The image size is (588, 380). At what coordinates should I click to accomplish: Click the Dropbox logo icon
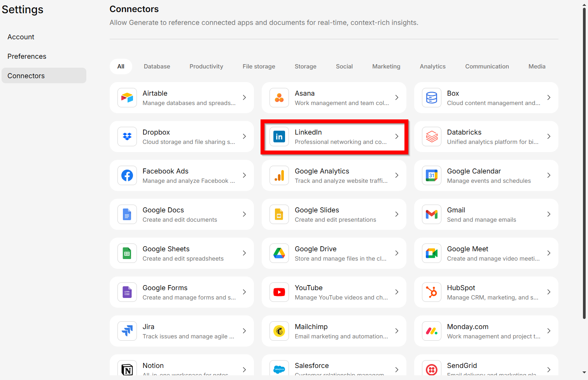(127, 137)
